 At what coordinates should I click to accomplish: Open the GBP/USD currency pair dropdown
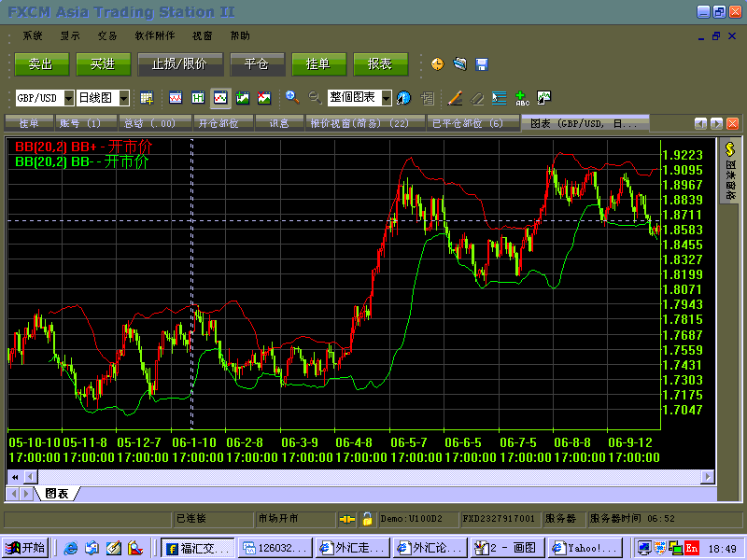pos(68,98)
